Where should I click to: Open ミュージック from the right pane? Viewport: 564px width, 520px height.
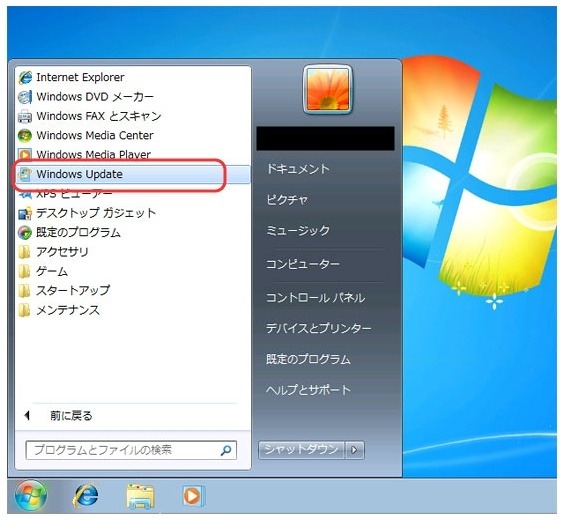tap(298, 231)
